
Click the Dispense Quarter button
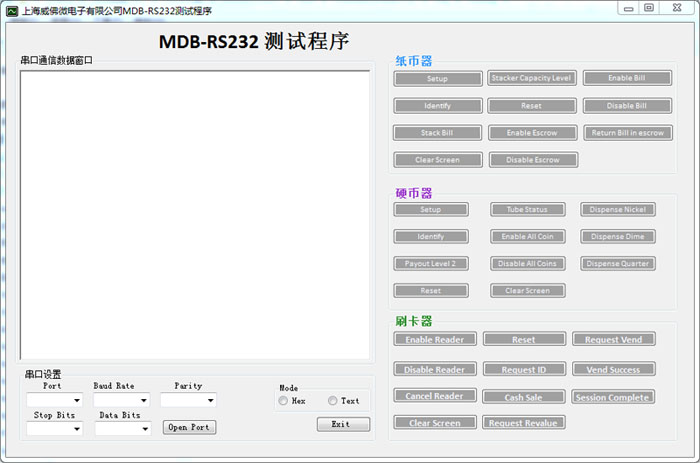tap(618, 264)
